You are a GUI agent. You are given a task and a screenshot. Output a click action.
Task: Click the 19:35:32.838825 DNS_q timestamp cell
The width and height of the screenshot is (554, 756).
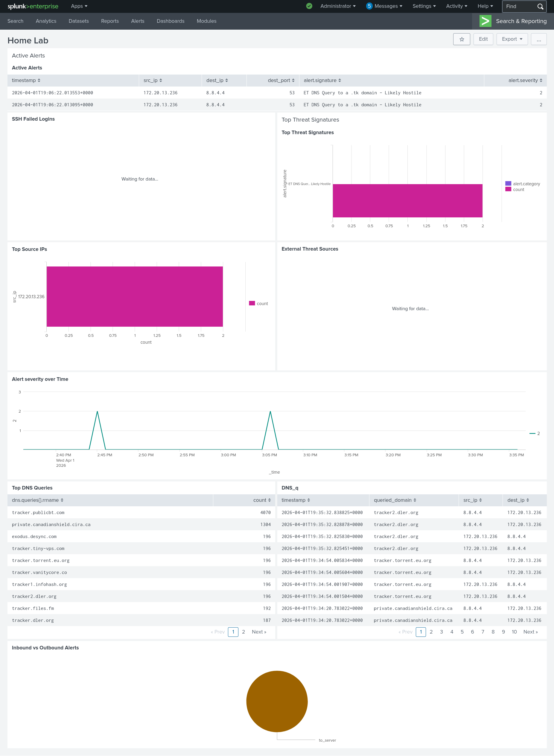tap(322, 513)
